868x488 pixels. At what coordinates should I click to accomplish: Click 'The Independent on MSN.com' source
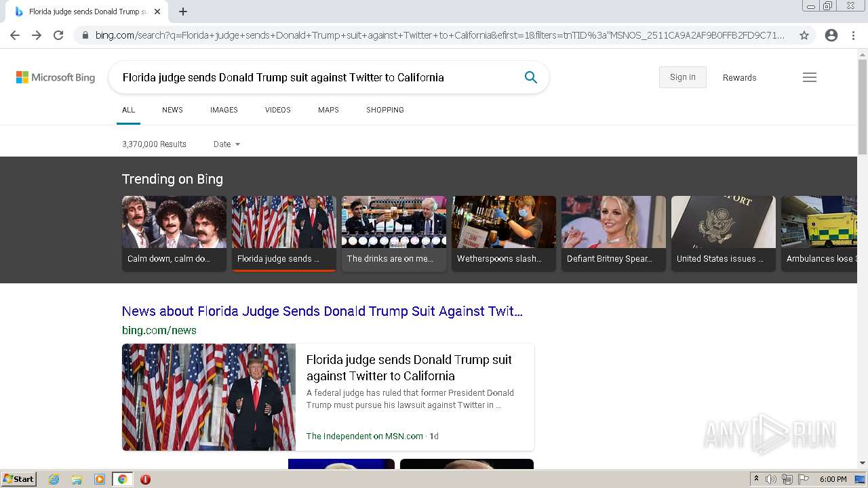(x=365, y=436)
